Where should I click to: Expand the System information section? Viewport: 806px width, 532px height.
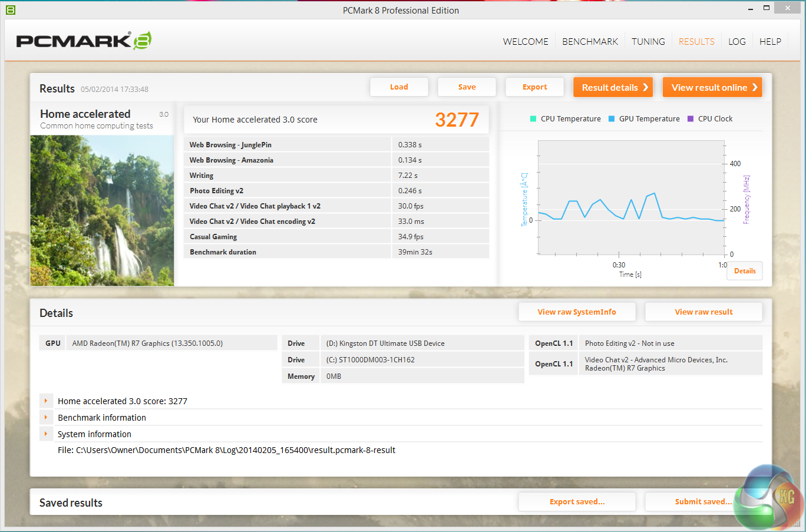(x=46, y=434)
